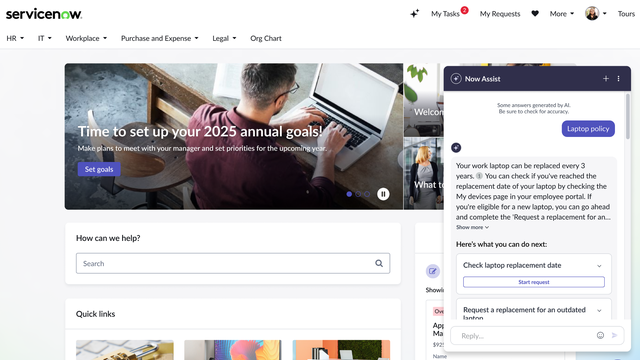The height and width of the screenshot is (360, 640).
Task: Open My Tasks with notification badge
Action: coord(449,13)
